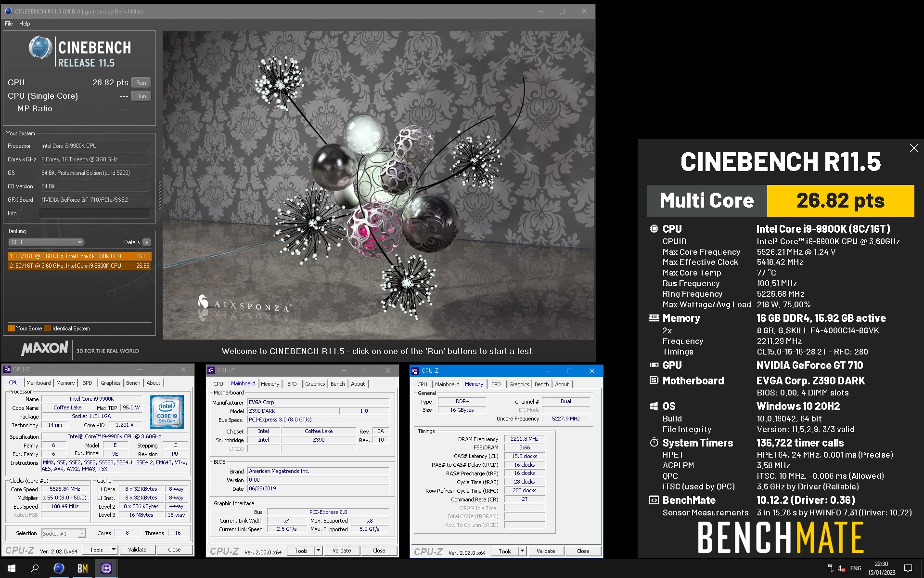Open SPD tab in middle CPU-Z window

[x=292, y=384]
